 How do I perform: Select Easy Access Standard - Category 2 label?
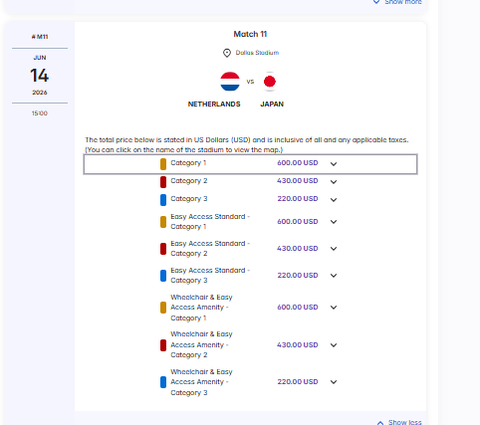210,249
